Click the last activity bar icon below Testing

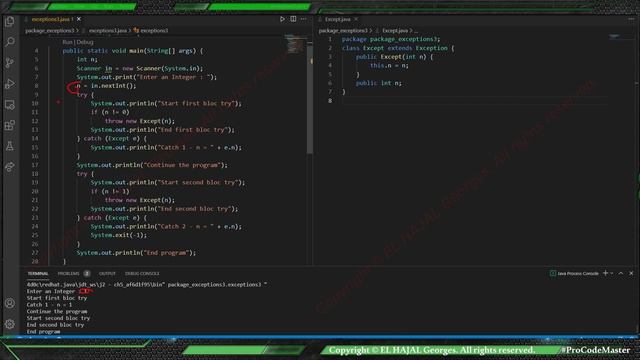pyautogui.click(x=10, y=167)
